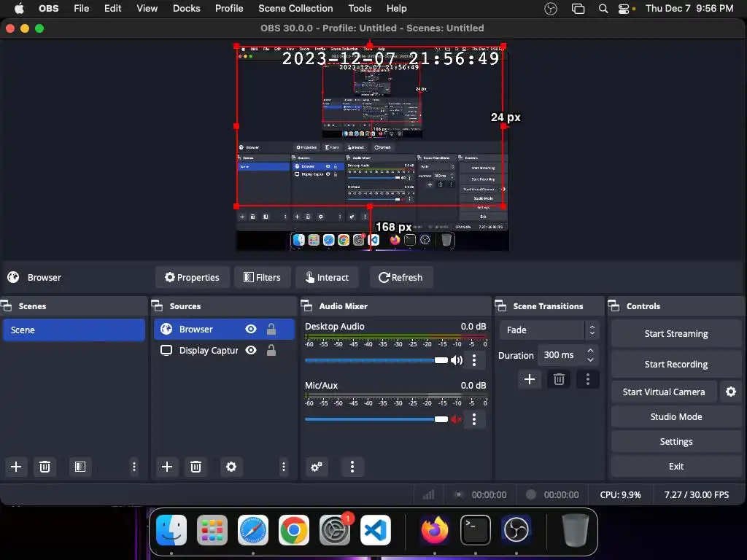Viewport: 747px width, 560px height.
Task: Open the Tools menu
Action: (360, 8)
